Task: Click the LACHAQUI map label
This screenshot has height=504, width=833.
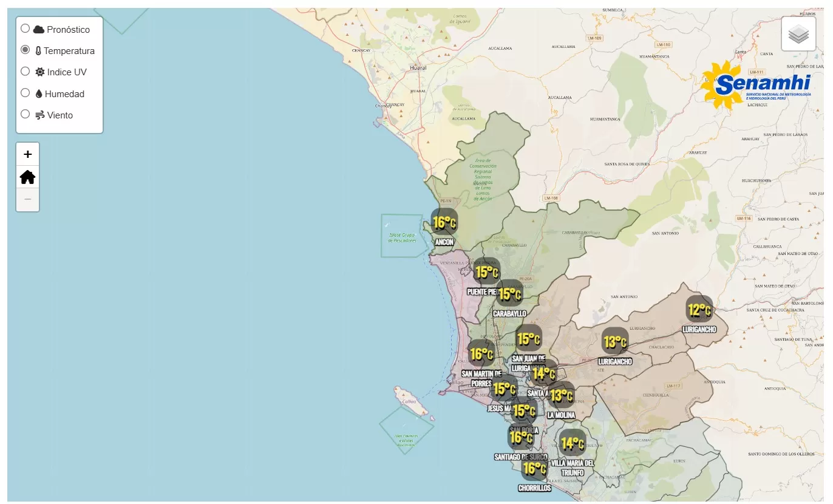Action: [x=757, y=104]
